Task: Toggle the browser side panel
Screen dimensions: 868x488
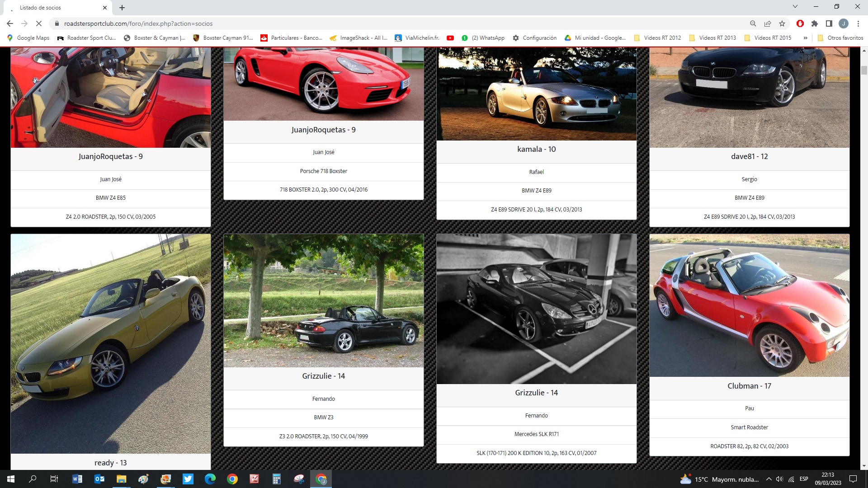Action: [x=829, y=23]
